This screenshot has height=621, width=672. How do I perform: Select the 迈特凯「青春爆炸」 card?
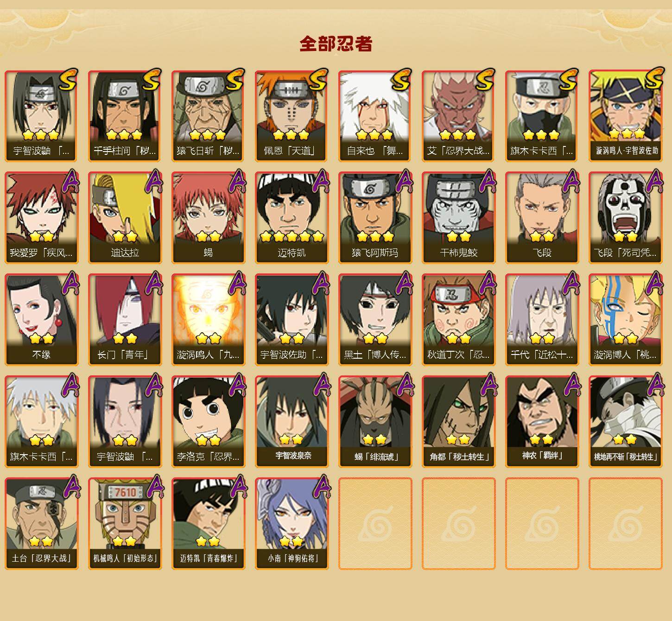[x=208, y=524]
